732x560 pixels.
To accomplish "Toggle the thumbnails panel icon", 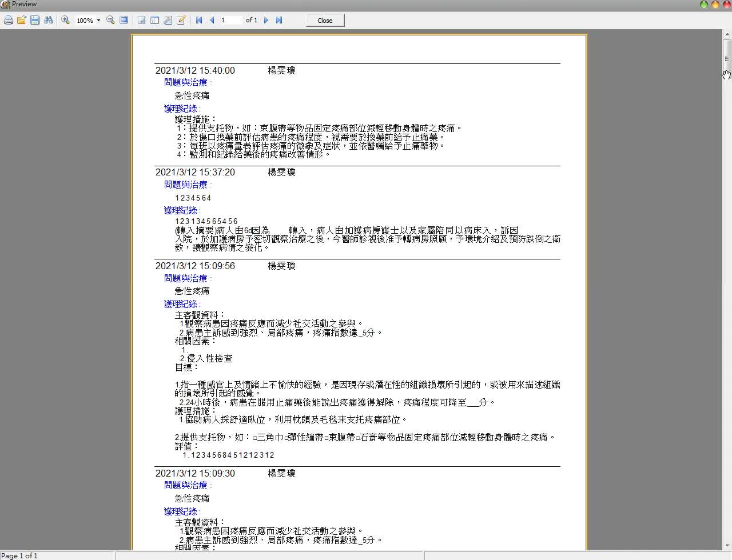I will click(x=154, y=20).
